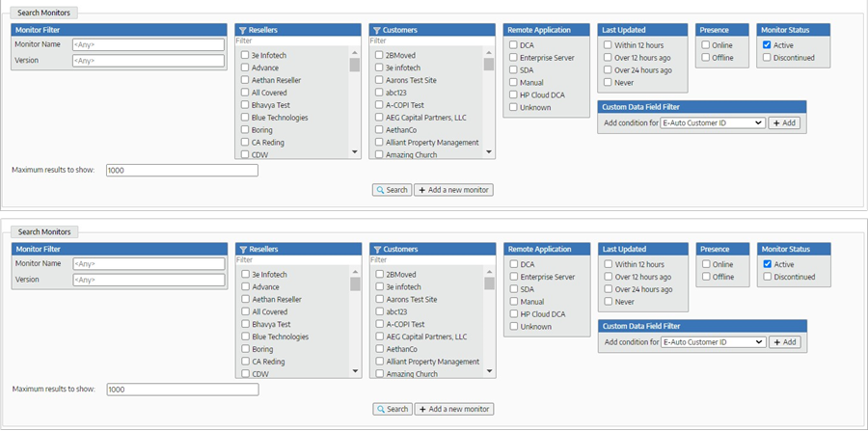The image size is (868, 431).
Task: Check Within 12 hours in the upper panel
Action: (608, 45)
